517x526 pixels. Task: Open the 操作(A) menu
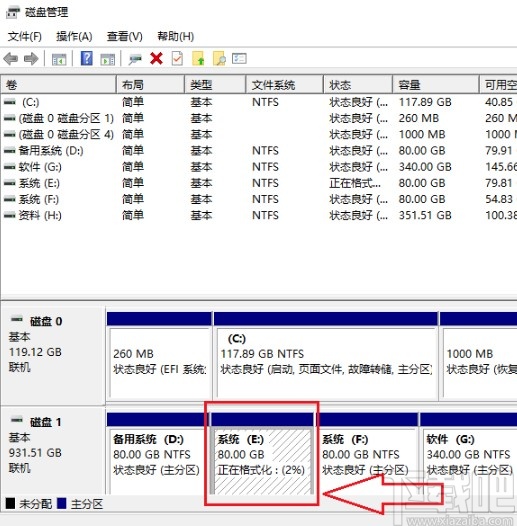(74, 36)
